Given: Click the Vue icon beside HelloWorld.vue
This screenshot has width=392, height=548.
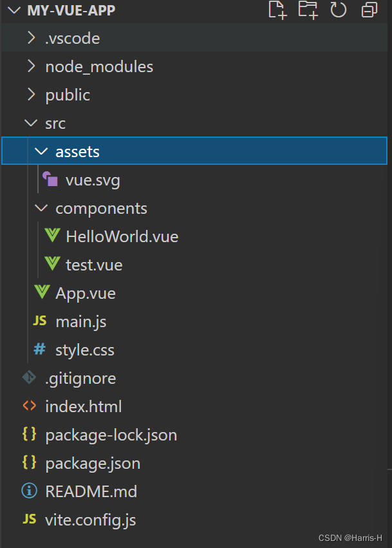Looking at the screenshot, I should 52,236.
